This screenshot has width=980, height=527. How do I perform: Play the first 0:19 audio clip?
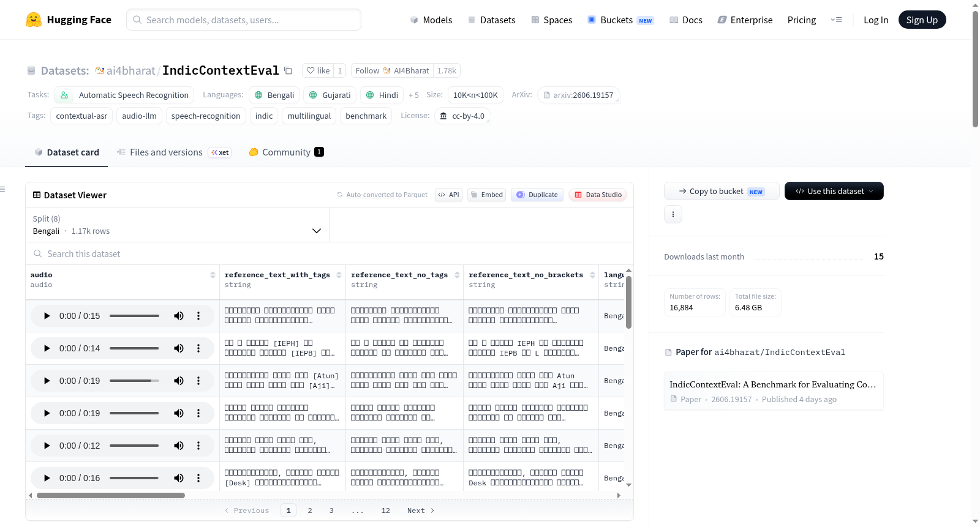point(47,381)
